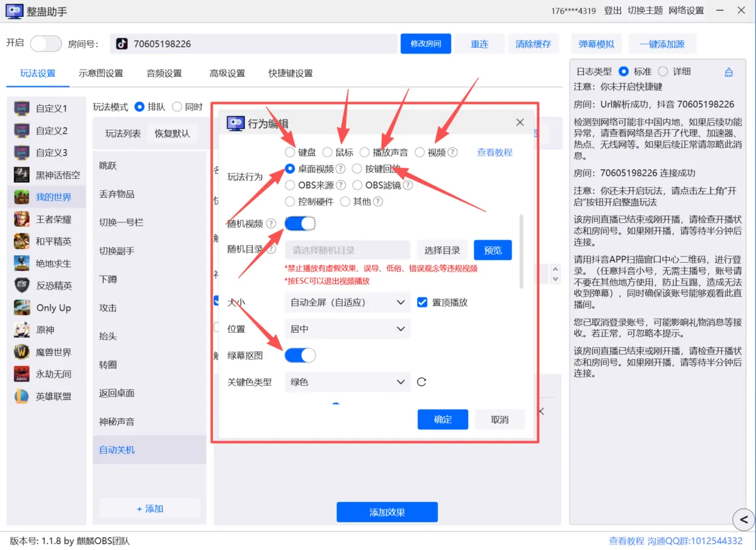Switch to the 音频设置 tab
Image resolution: width=756 pixels, height=550 pixels.
pyautogui.click(x=164, y=73)
